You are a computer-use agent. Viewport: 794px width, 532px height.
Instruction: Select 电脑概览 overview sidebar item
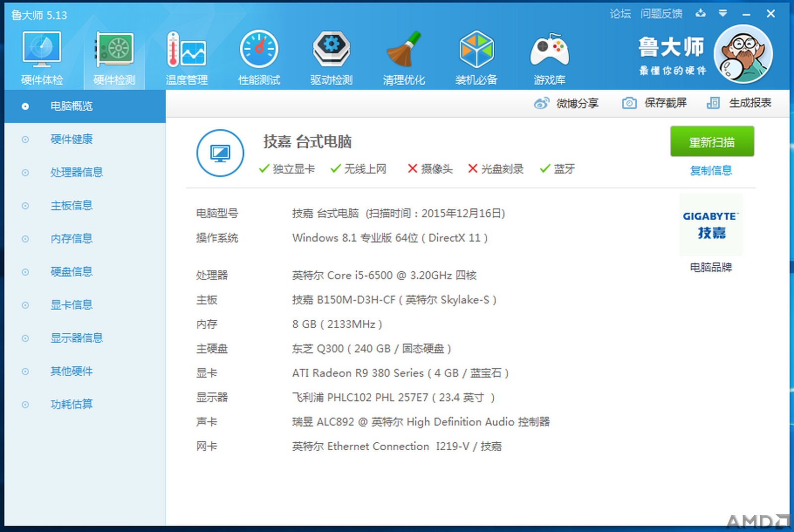click(85, 106)
